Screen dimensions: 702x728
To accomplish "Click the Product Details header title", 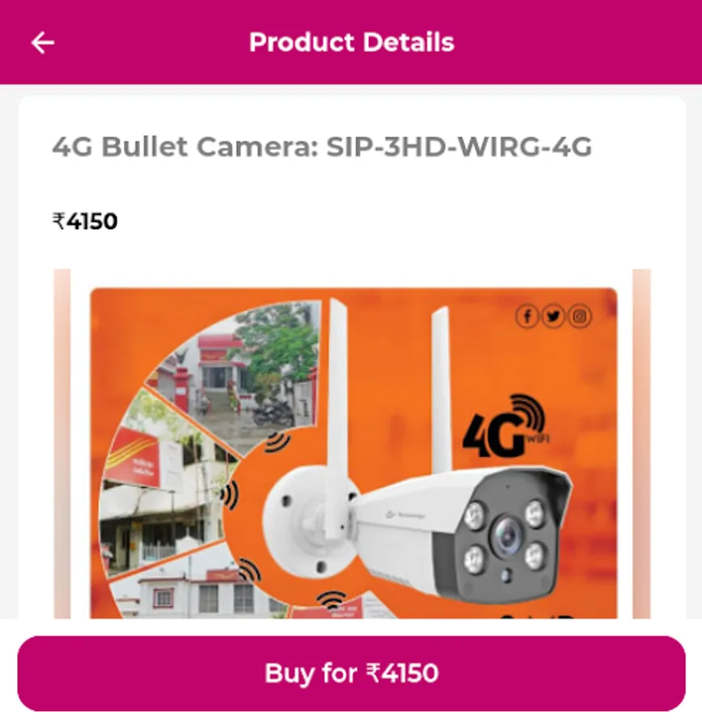I will (352, 42).
